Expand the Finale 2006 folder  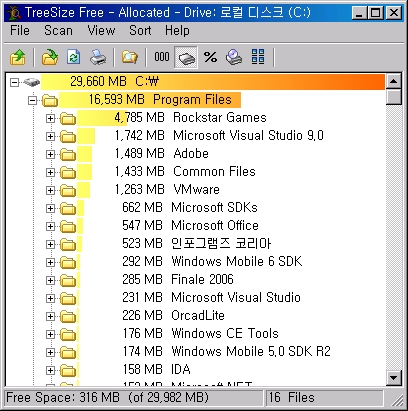(x=50, y=280)
